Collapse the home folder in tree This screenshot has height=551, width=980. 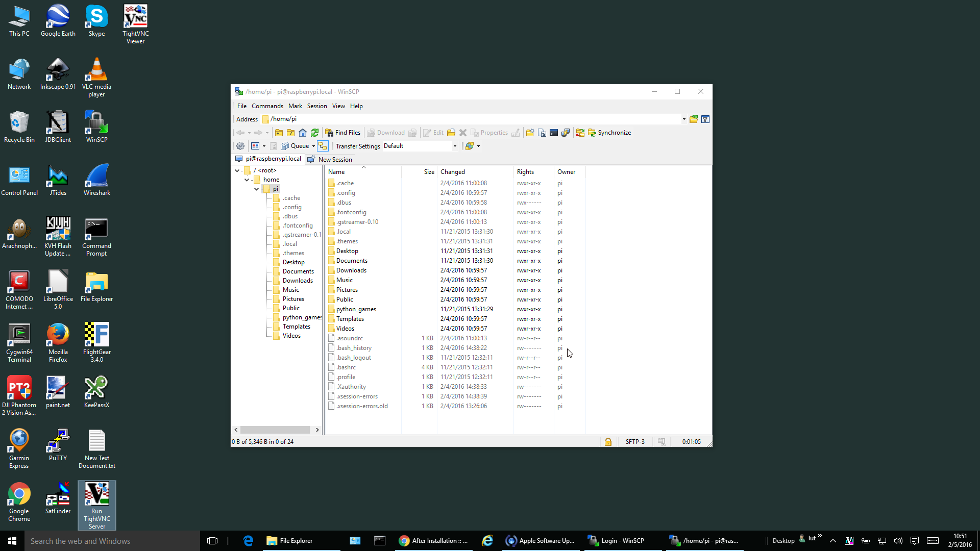[x=247, y=180]
